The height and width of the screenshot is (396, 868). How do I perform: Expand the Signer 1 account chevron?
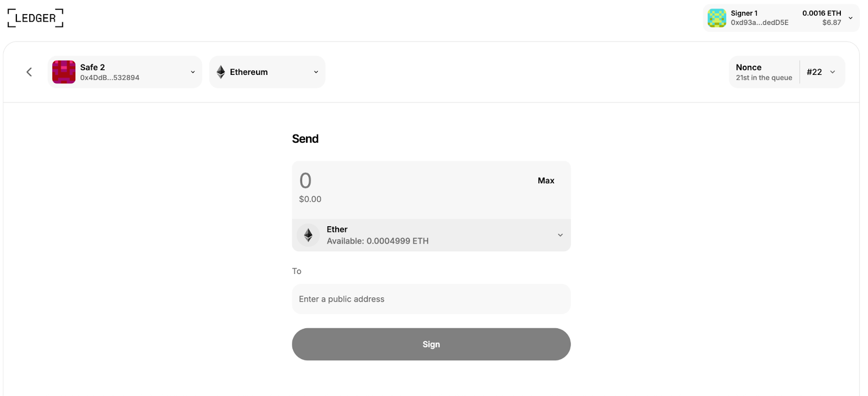851,18
